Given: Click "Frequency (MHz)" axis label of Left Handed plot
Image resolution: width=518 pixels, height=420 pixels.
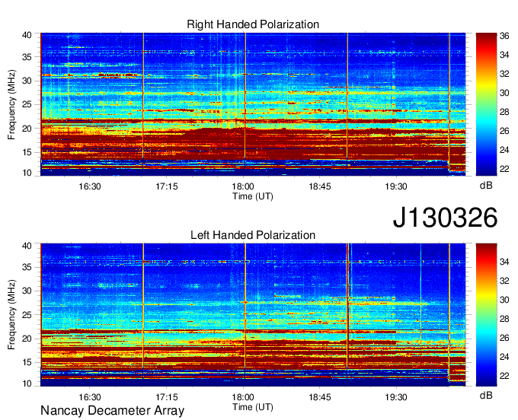Looking at the screenshot, I should click(x=11, y=315).
